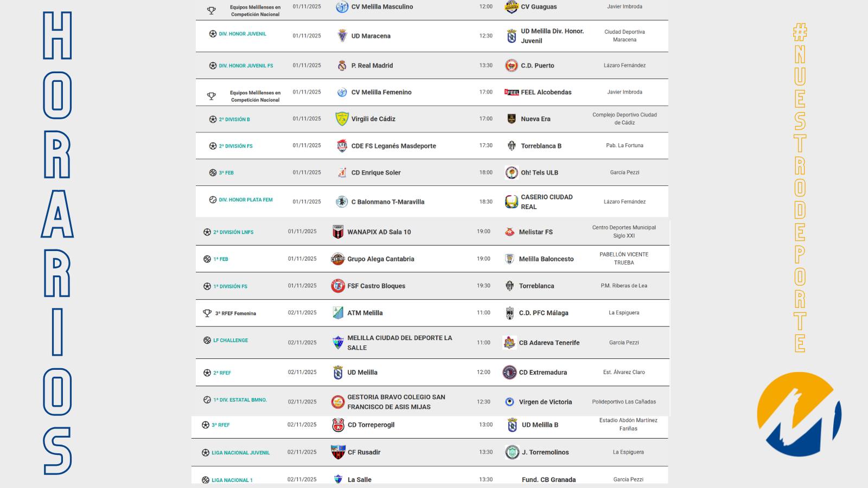Viewport: 868px width, 488px height.
Task: Click the ATM Melilla team logo
Action: point(338,313)
